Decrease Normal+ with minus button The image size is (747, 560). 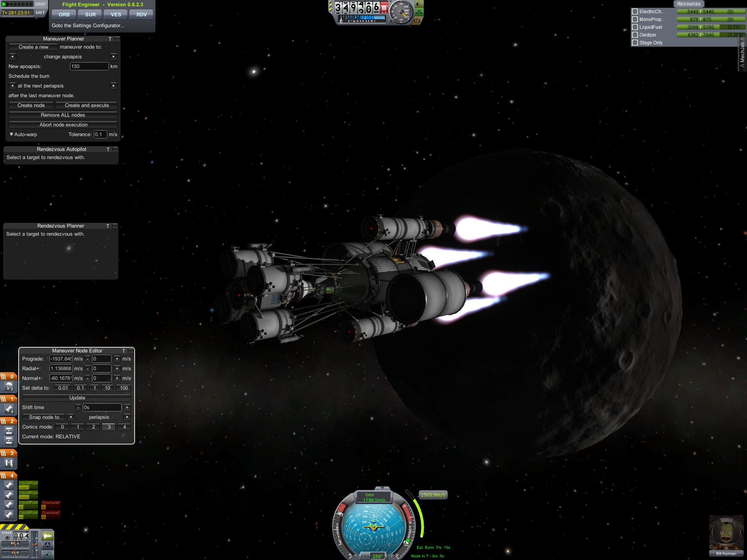(88, 378)
